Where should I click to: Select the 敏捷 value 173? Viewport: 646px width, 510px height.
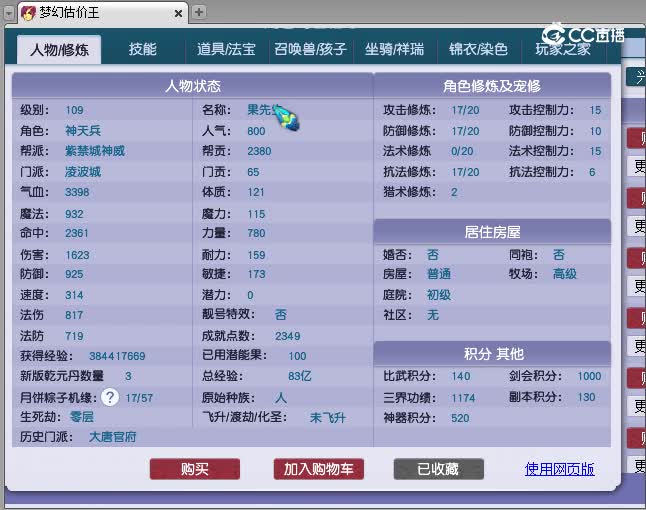(256, 274)
